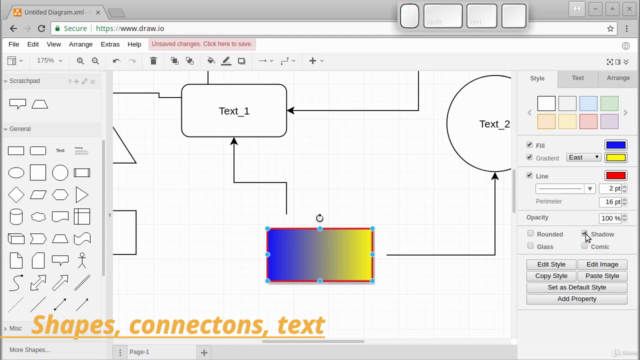Image resolution: width=640 pixels, height=360 pixels.
Task: Select the diamond shape in General
Action: pos(16,195)
